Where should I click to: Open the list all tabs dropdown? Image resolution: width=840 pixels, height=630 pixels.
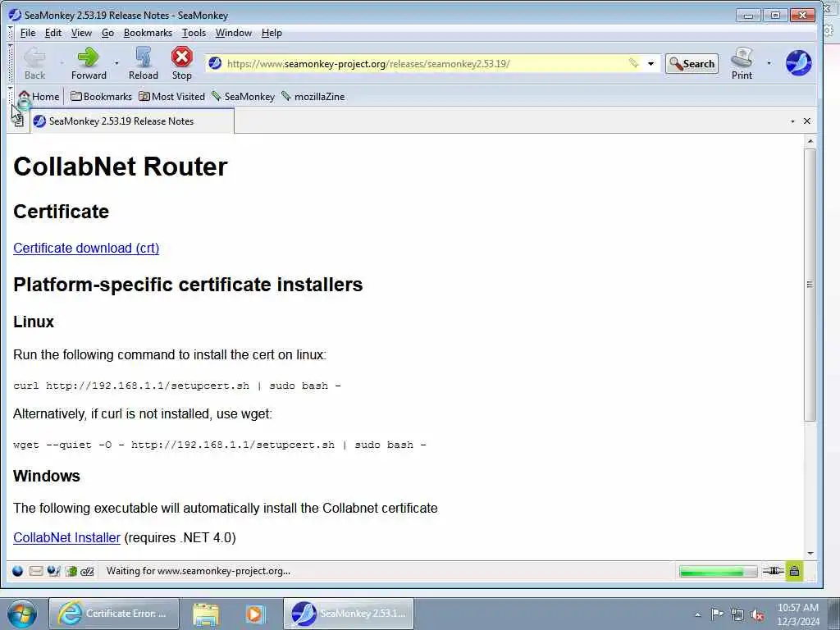pos(792,121)
